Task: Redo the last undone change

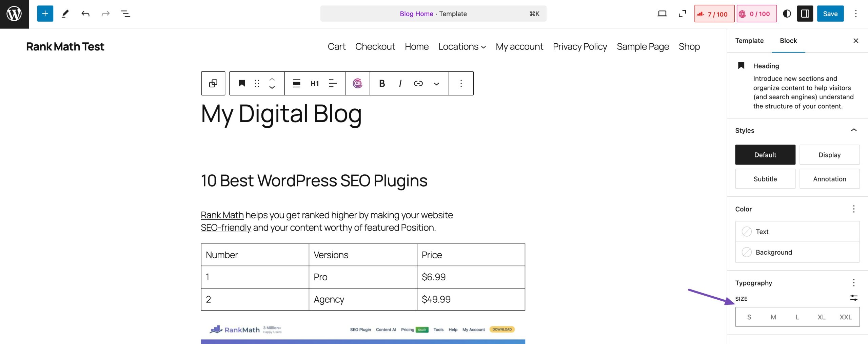Action: [x=105, y=14]
